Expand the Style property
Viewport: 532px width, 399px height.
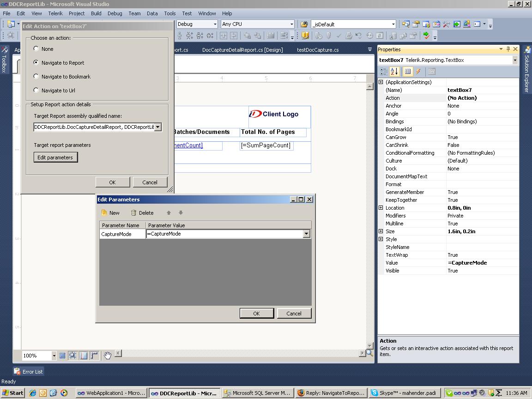tap(381, 239)
